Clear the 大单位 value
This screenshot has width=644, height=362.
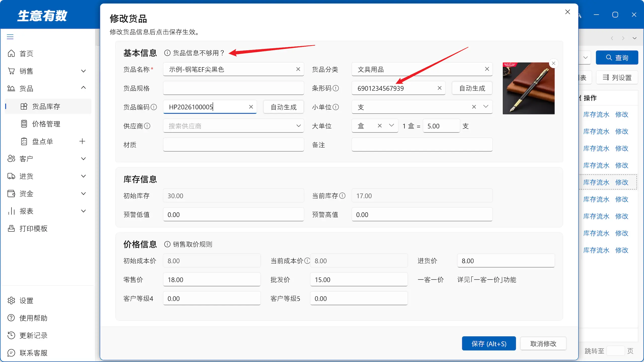pyautogui.click(x=380, y=126)
